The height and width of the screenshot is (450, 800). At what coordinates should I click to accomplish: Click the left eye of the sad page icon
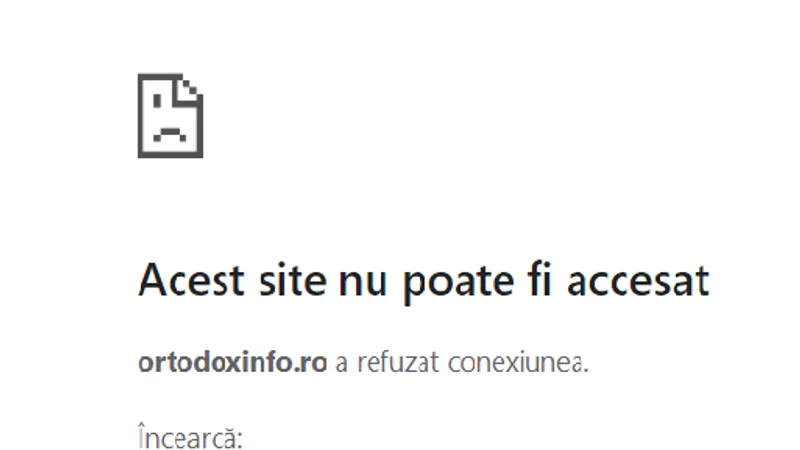click(157, 100)
